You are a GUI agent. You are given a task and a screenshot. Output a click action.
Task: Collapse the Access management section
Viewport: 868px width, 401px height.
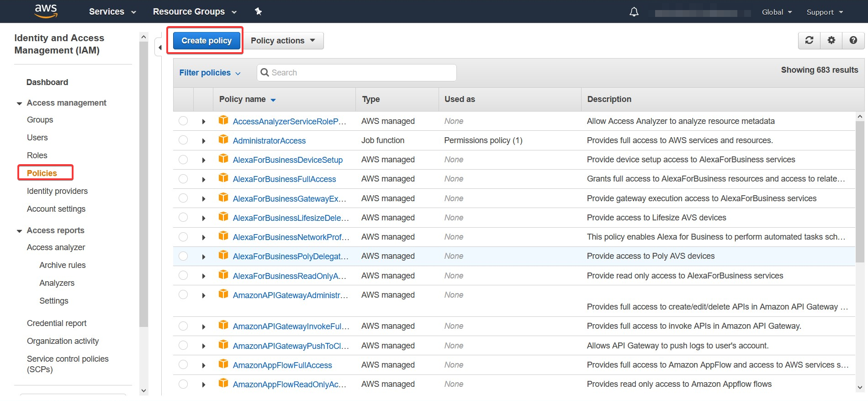click(19, 103)
